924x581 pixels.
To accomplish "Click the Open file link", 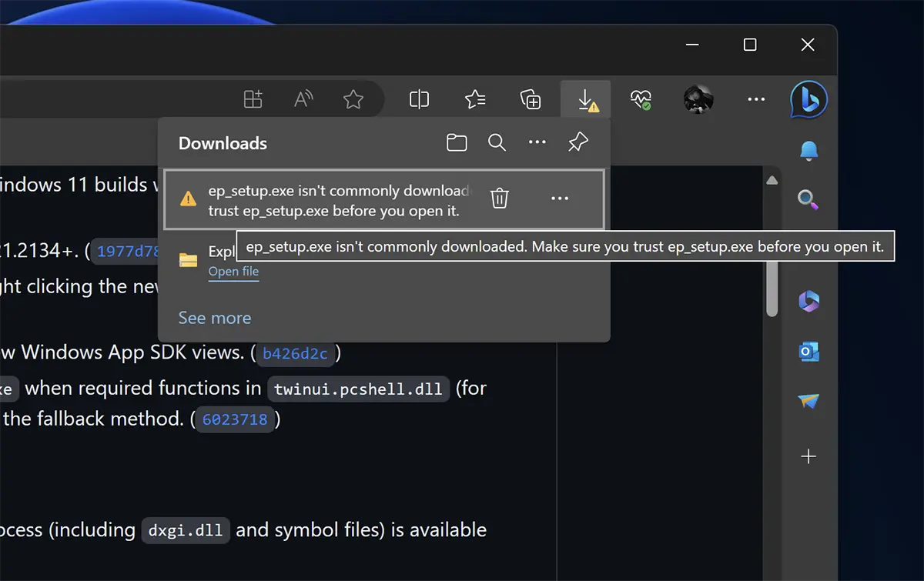I will point(233,272).
